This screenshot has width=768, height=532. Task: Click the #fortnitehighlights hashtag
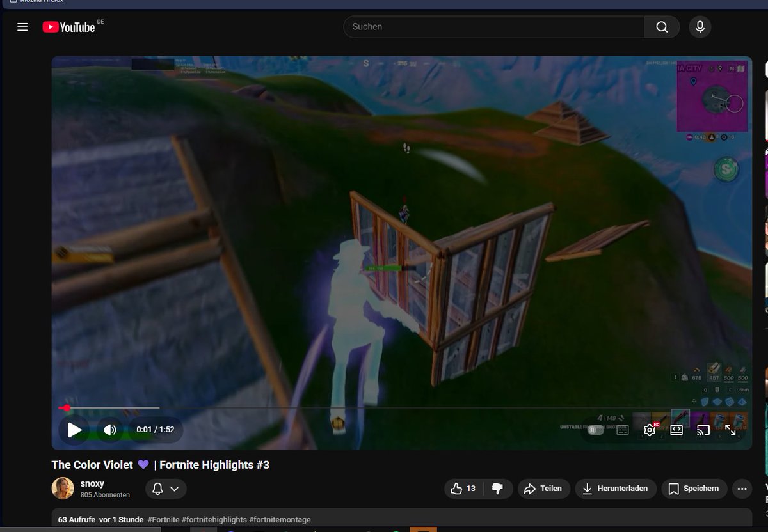[214, 520]
